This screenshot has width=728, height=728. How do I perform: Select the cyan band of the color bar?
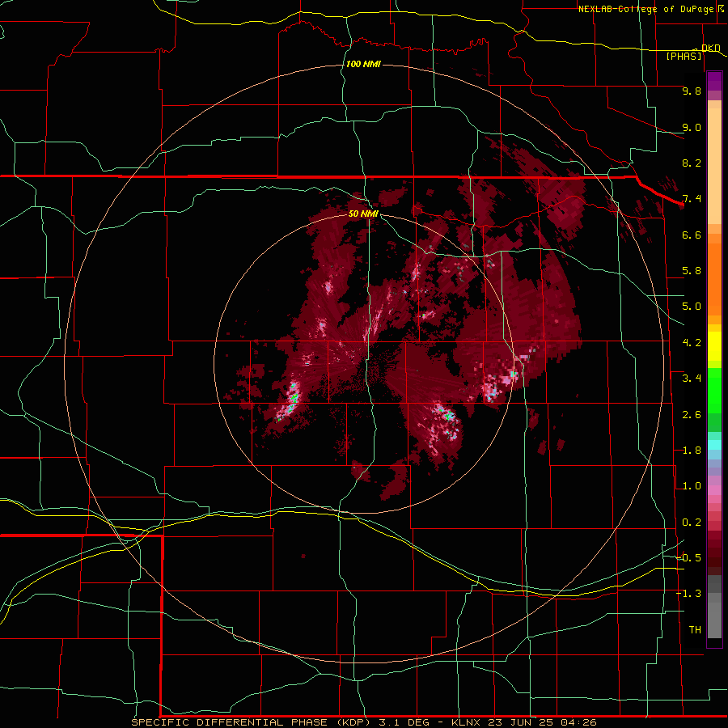714,445
